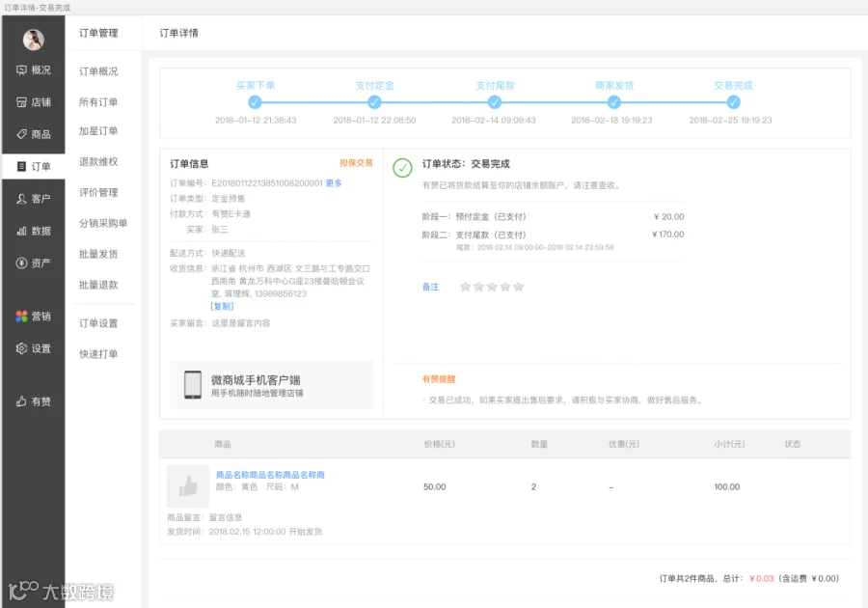This screenshot has width=868, height=608.
Task: Open the 商品 goods tag icon
Action: [21, 134]
